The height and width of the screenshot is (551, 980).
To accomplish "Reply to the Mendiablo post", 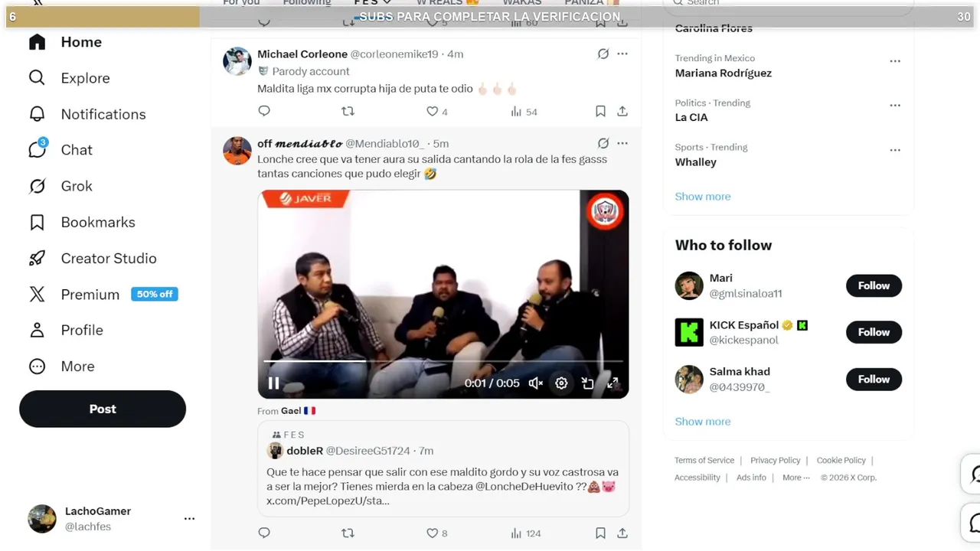I will [x=264, y=533].
